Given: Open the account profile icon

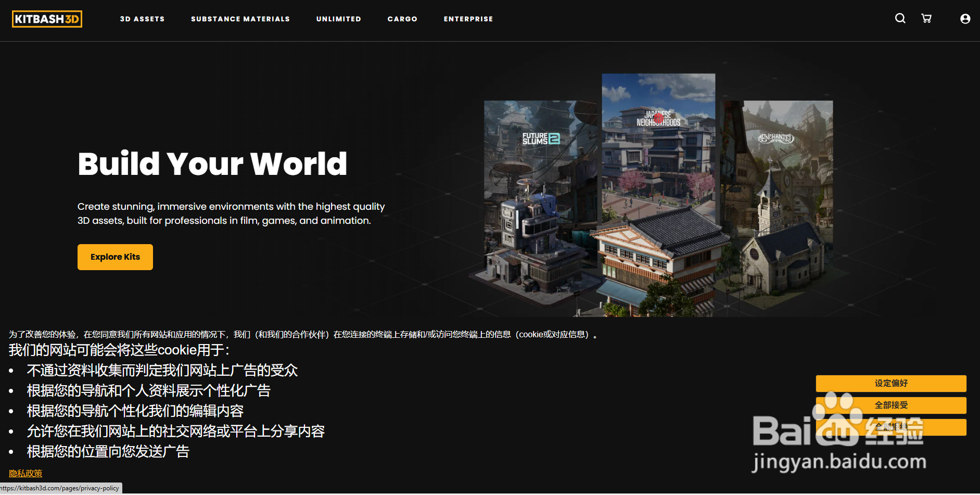Looking at the screenshot, I should point(965,18).
